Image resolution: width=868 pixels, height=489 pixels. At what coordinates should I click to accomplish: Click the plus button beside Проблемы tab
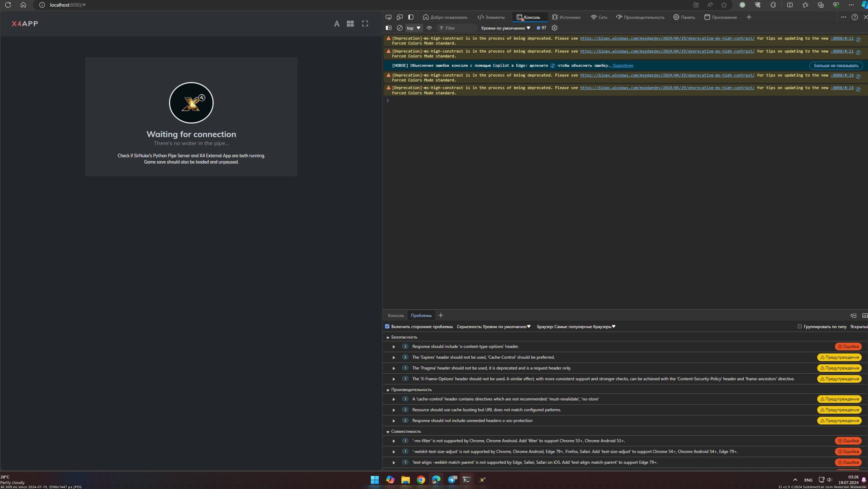pos(440,315)
